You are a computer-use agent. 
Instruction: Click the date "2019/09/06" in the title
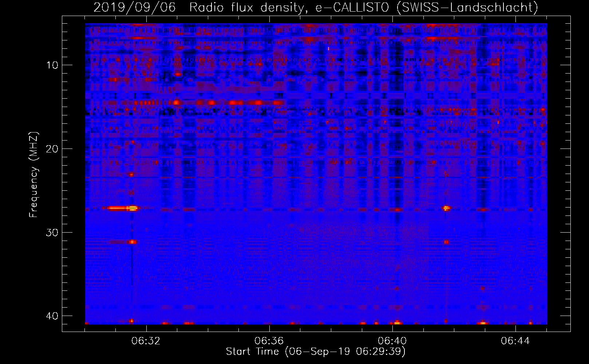pyautogui.click(x=135, y=7)
